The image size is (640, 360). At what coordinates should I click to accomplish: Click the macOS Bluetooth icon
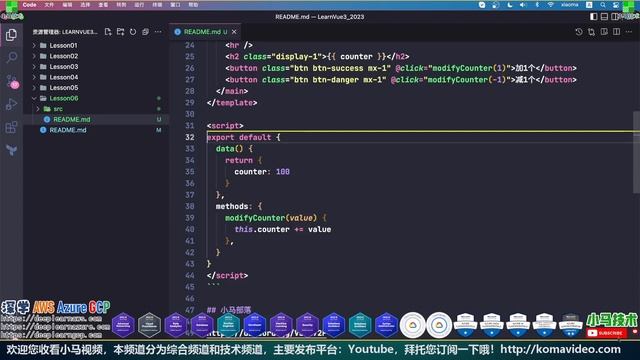click(x=537, y=5)
